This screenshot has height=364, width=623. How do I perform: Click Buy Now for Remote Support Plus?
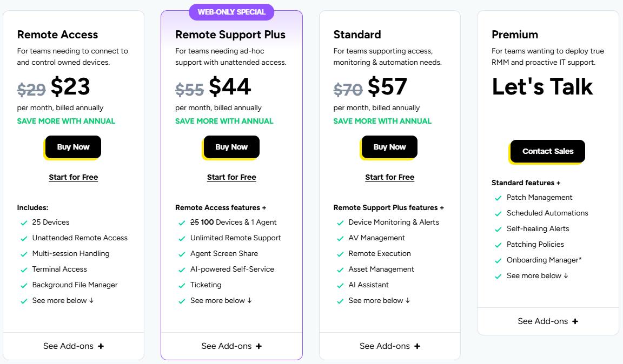pos(231,147)
